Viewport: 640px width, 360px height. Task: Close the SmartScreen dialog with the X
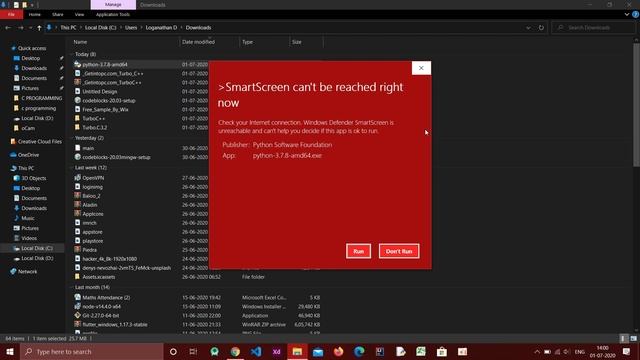[x=421, y=68]
